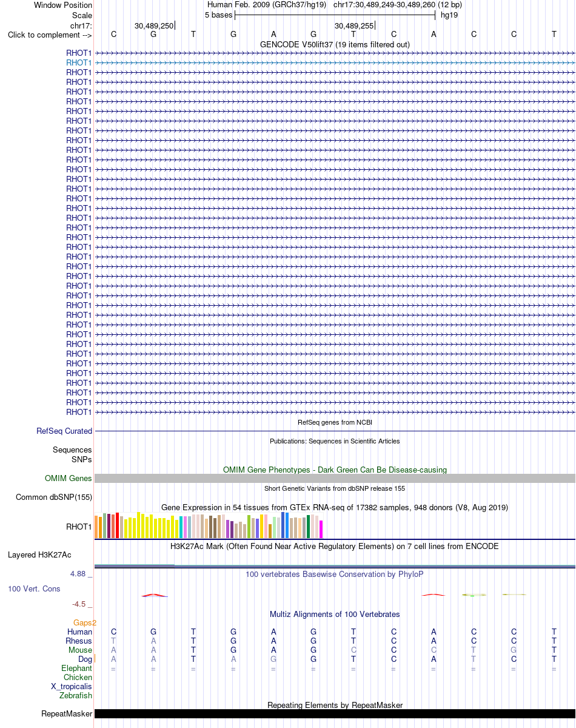Image resolution: width=576 pixels, height=728 pixels.
Task: Click the 'Layered H3K27Ac' track label
Action: 39,555
